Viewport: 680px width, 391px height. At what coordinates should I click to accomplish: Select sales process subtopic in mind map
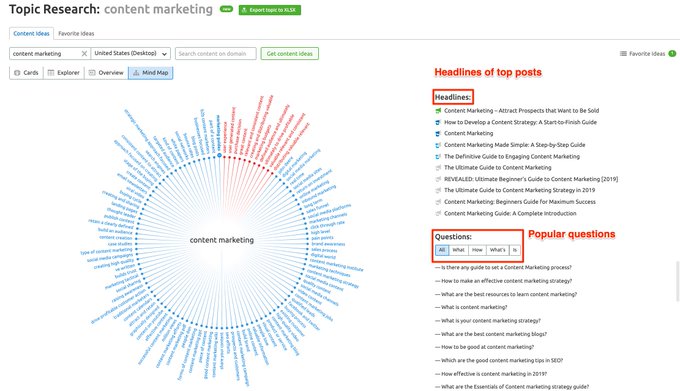tap(324, 250)
